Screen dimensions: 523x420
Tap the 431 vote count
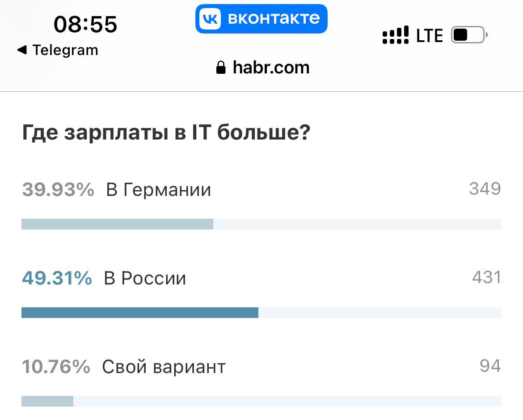pyautogui.click(x=487, y=277)
